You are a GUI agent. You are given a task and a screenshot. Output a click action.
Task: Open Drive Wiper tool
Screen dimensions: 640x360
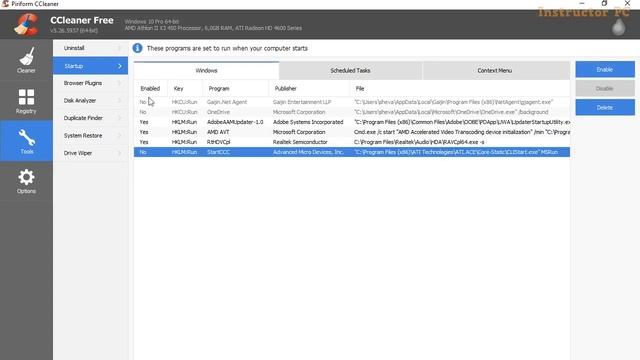pos(90,153)
